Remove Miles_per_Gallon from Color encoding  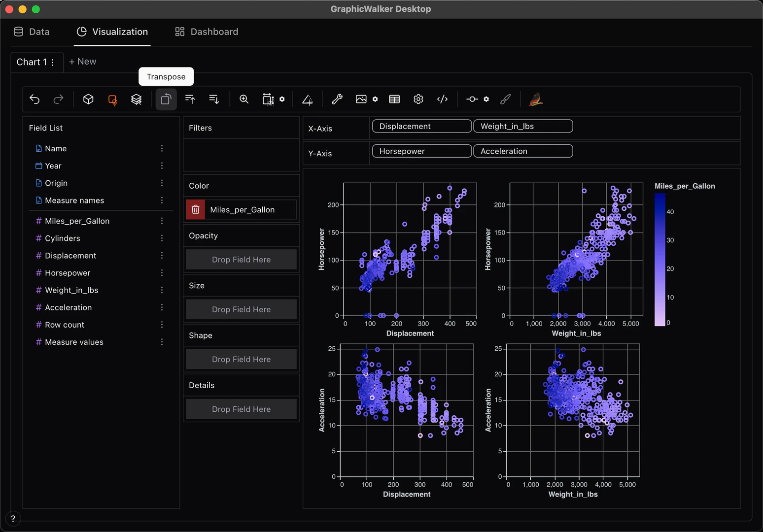coord(195,209)
